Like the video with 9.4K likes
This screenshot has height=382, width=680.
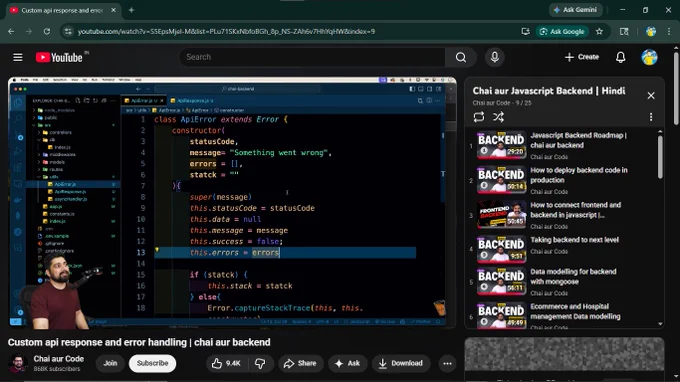click(226, 363)
